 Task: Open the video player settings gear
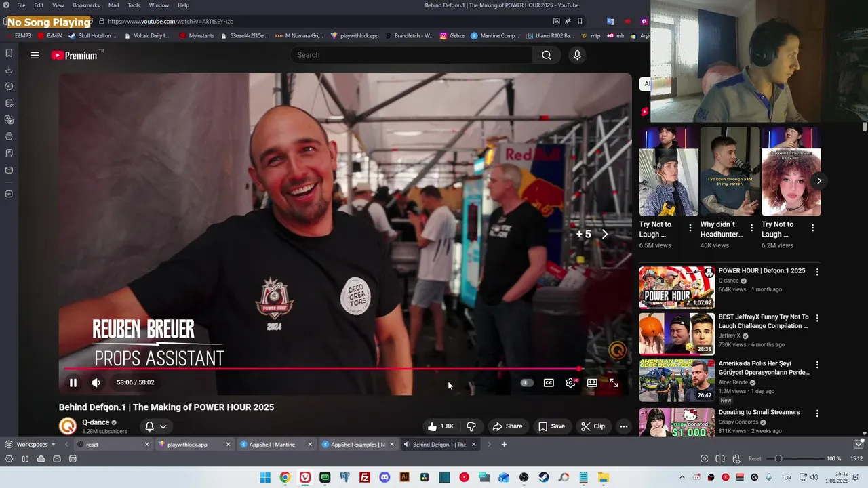570,383
